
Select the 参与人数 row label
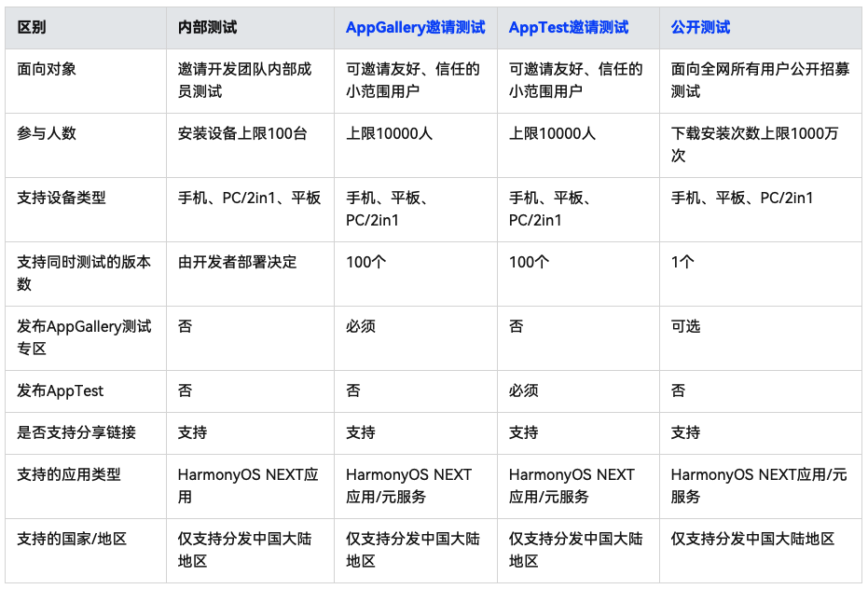[47, 133]
